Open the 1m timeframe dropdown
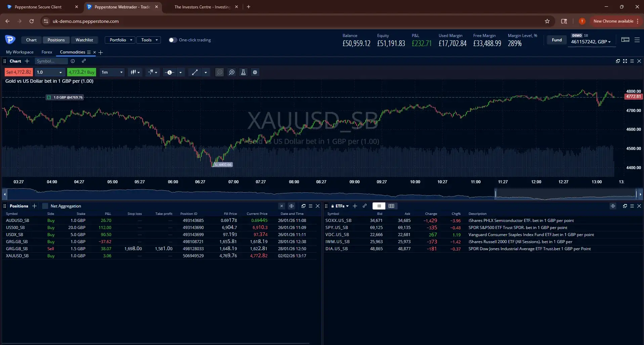 112,72
